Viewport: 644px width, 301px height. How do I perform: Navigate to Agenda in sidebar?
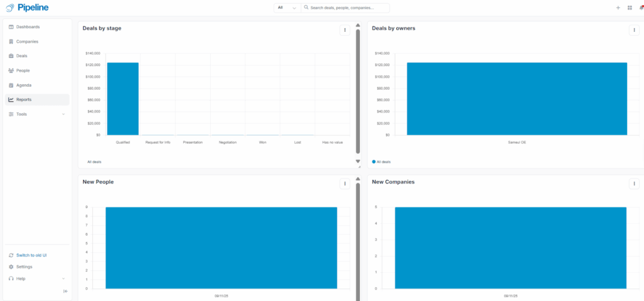(x=23, y=85)
